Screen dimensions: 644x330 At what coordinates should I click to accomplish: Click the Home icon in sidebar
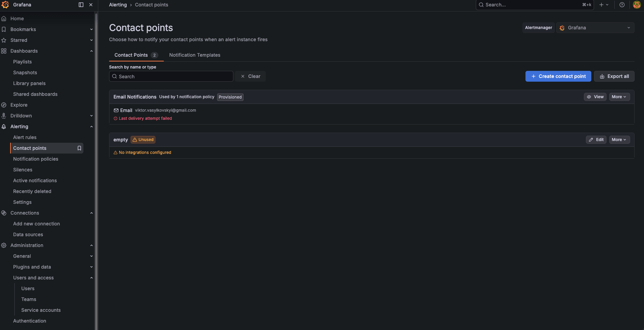coord(4,19)
